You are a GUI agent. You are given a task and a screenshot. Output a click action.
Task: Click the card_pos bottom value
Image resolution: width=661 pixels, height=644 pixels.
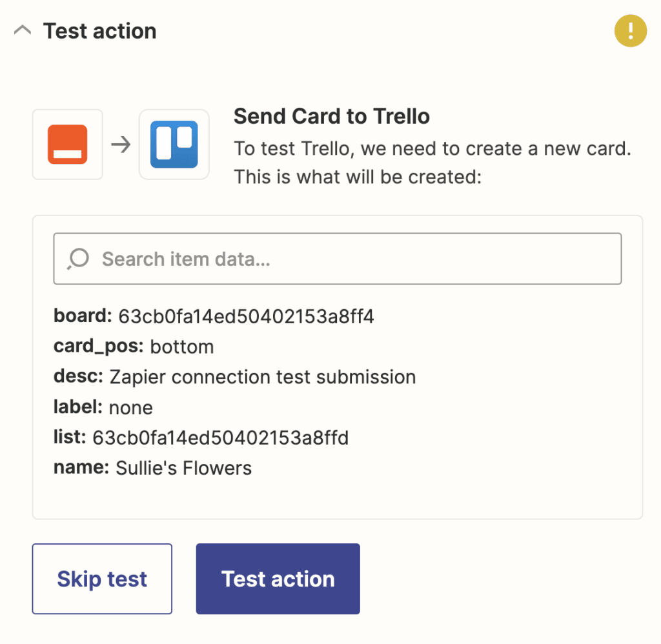(181, 347)
